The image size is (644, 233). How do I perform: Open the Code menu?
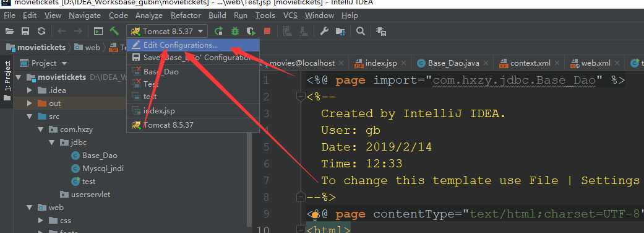click(x=118, y=15)
